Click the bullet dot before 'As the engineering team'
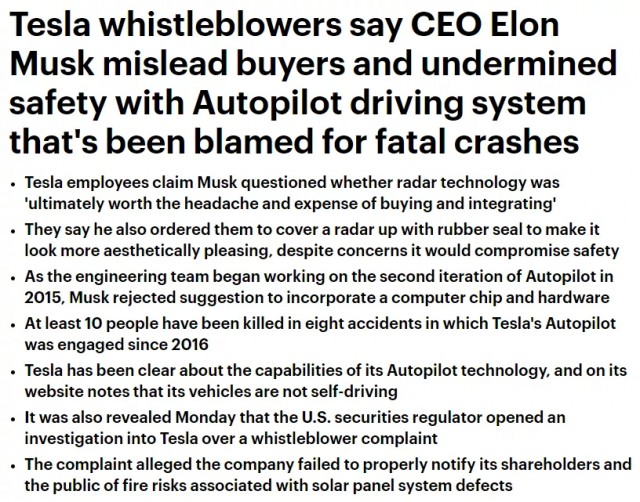 pyautogui.click(x=13, y=278)
